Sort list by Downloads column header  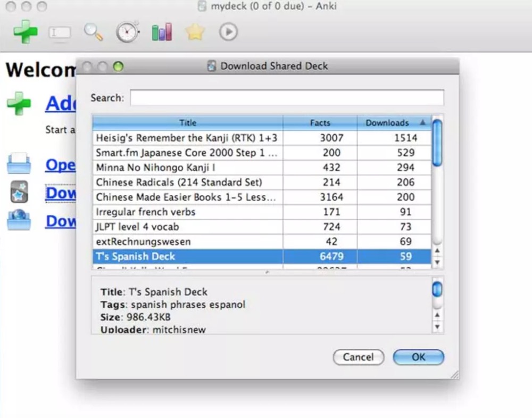394,122
